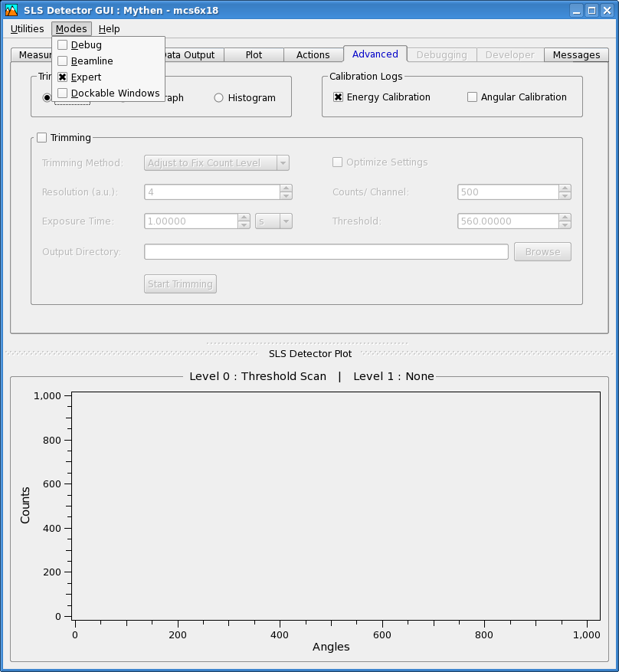Open the Utilities menu
The image size is (619, 672).
27,29
